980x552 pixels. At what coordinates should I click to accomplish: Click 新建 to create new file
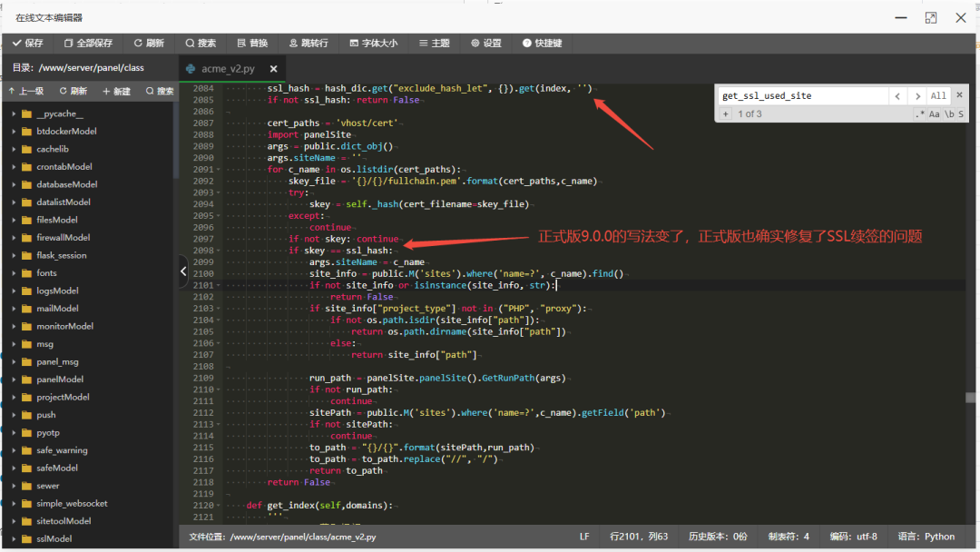click(116, 92)
